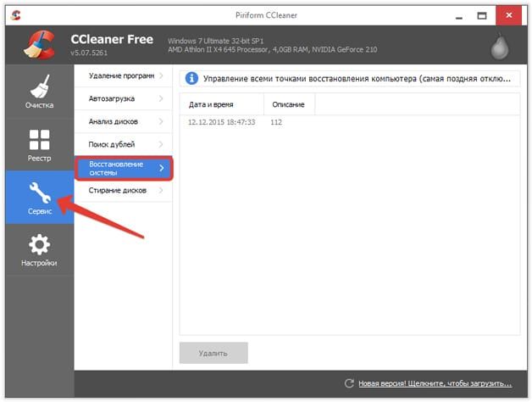
Task: Click the Новая версия download link
Action: coord(435,383)
